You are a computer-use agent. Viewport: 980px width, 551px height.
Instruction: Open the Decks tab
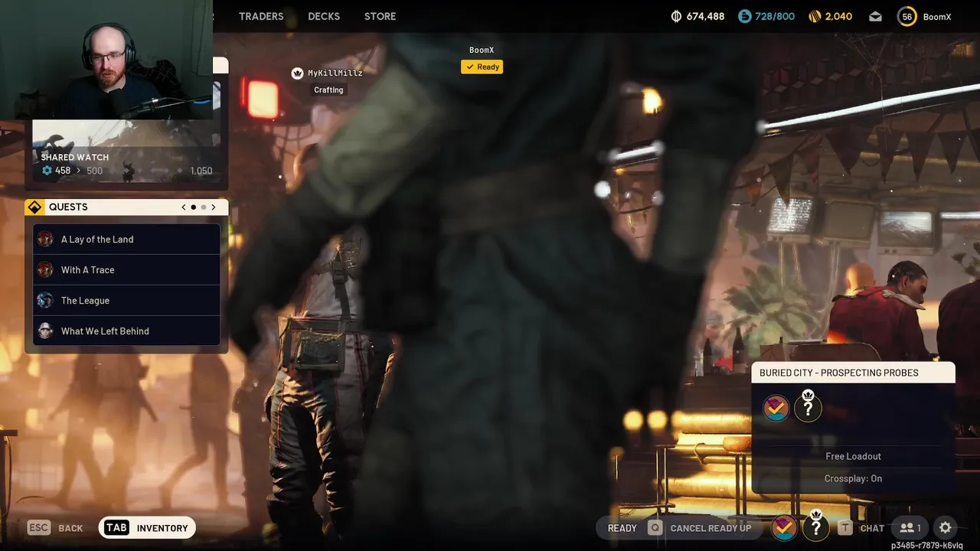pyautogui.click(x=324, y=16)
